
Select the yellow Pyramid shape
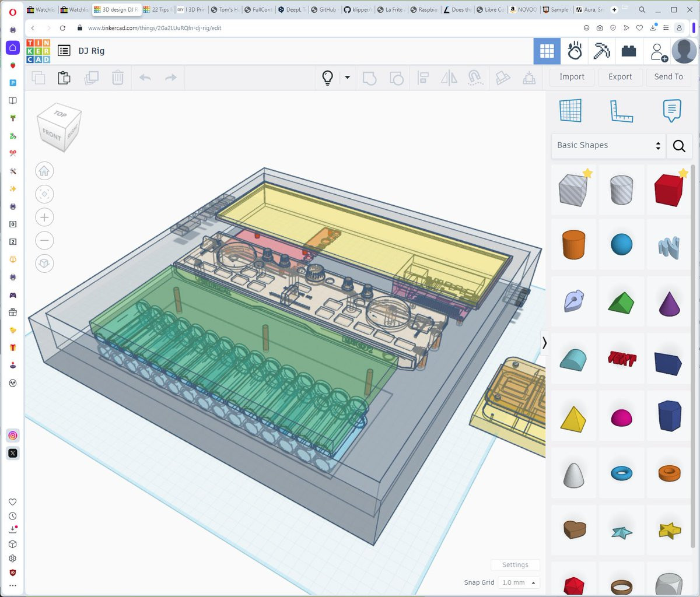573,418
